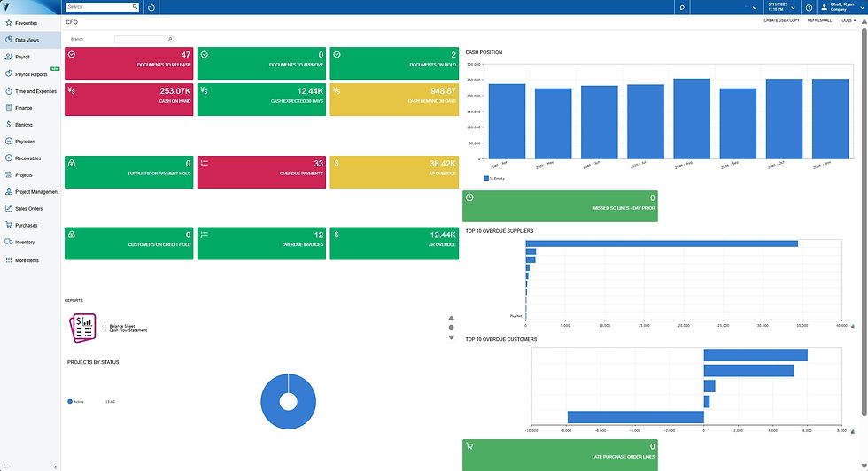Click the Active legend dot in Projects
Screen dimensions: 868x471
pyautogui.click(x=70, y=401)
